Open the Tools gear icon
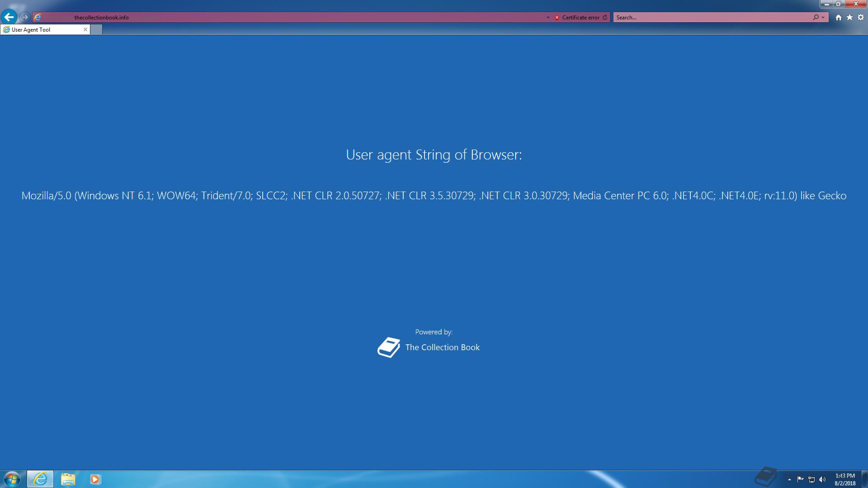Screen dimensions: 868x488 point(861,17)
